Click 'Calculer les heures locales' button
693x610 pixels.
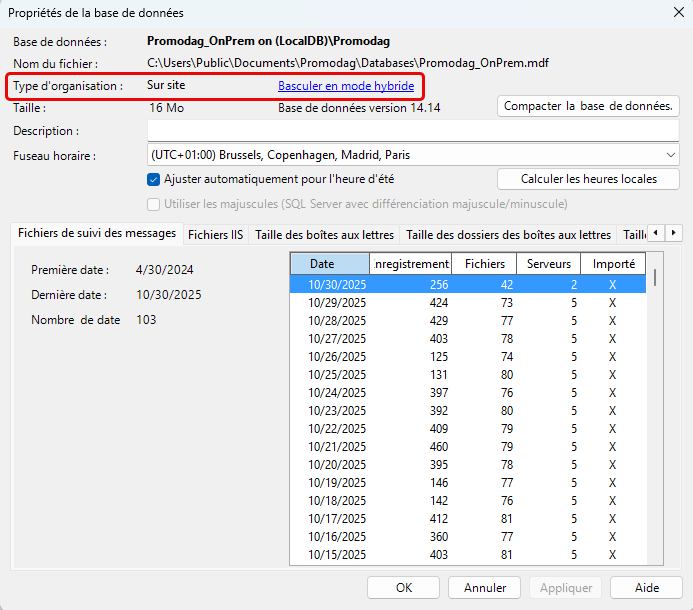(588, 179)
